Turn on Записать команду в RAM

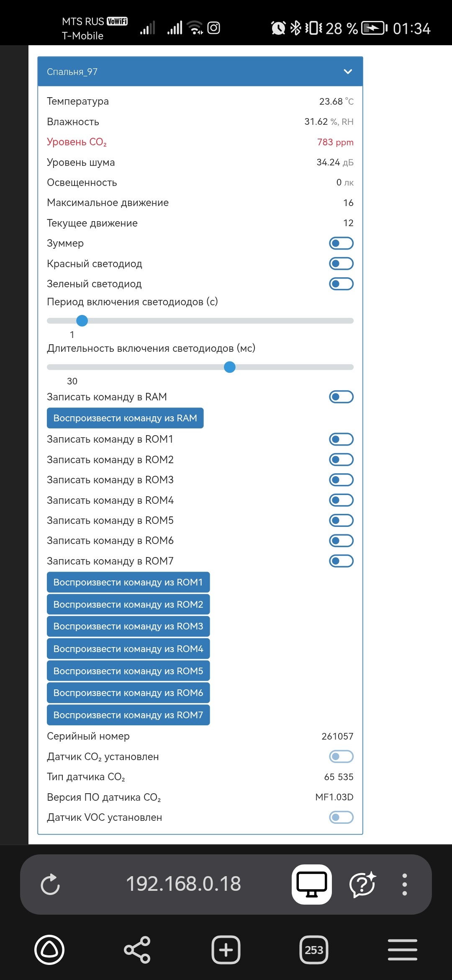pos(341,397)
